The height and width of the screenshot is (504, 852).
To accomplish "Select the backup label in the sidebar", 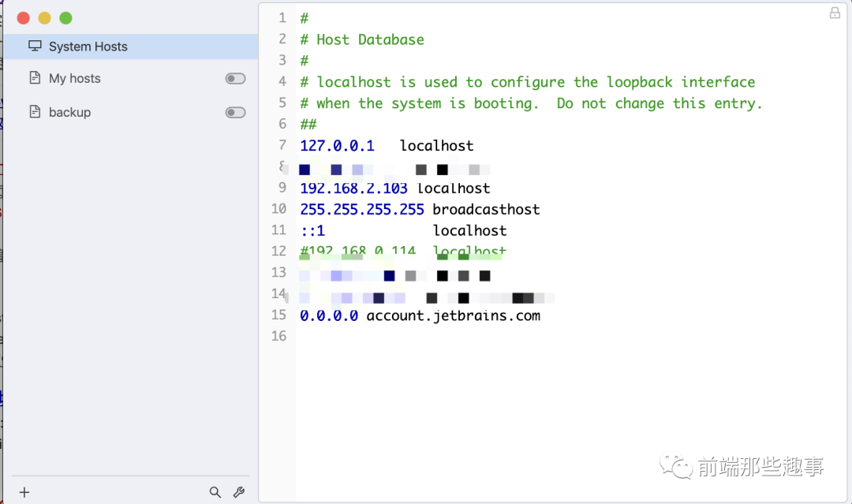I will click(69, 112).
